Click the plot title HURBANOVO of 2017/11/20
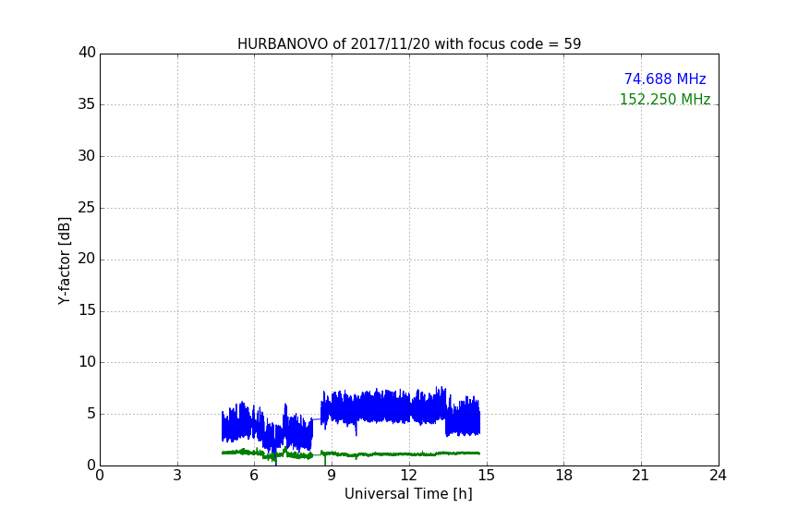The height and width of the screenshot is (532, 798). [x=409, y=43]
